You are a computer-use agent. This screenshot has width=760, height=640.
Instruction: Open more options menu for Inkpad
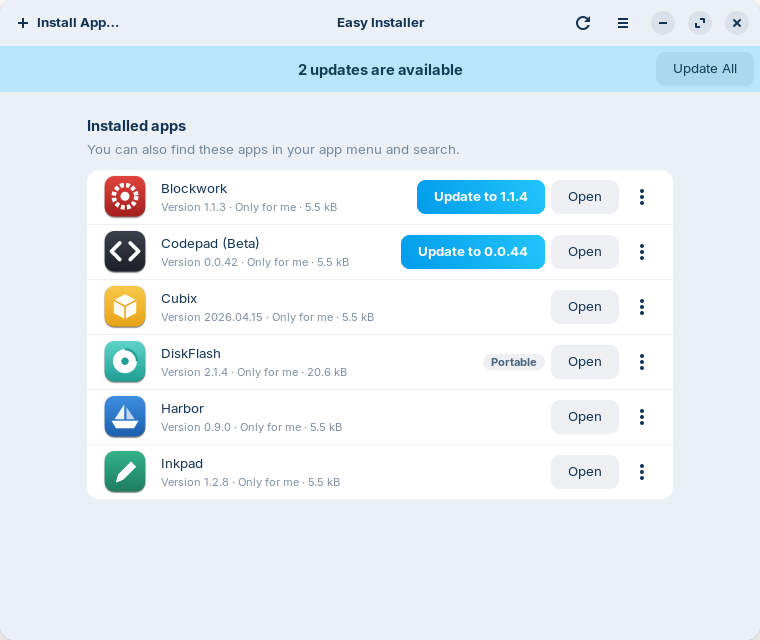[x=642, y=472]
